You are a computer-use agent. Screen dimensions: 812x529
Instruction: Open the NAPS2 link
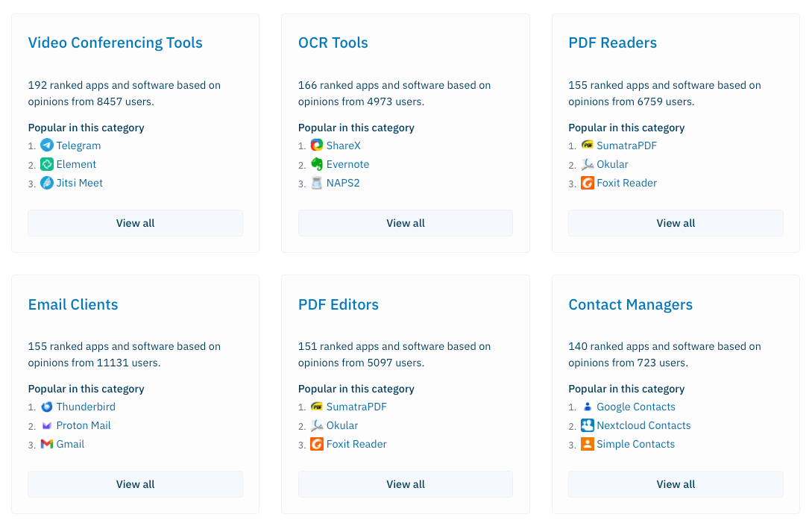tap(343, 183)
